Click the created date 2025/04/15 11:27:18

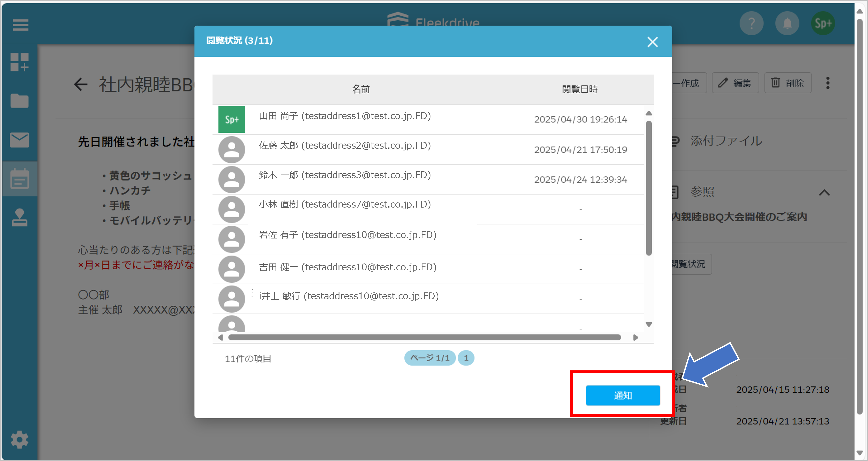click(x=783, y=390)
